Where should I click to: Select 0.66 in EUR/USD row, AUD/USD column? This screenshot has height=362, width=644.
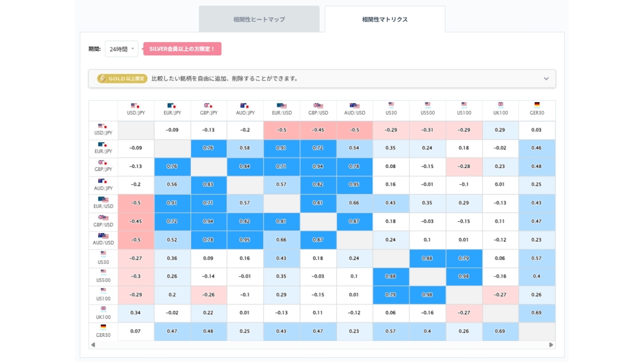355,203
